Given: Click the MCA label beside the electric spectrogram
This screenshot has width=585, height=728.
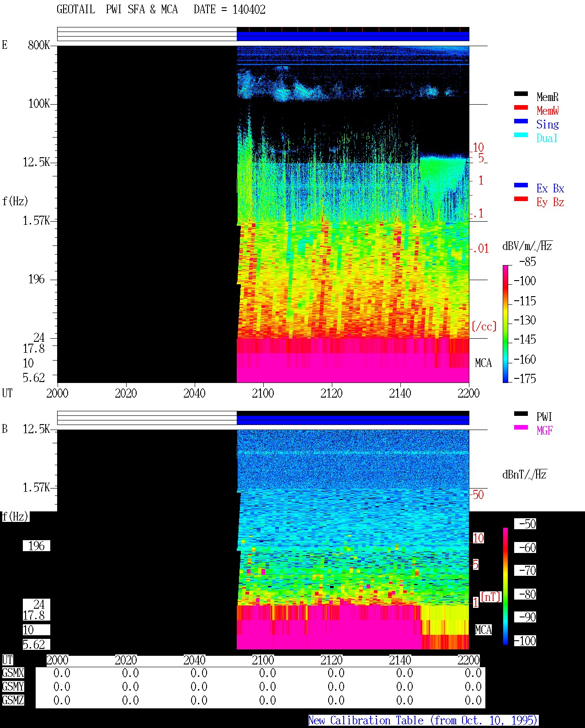Looking at the screenshot, I should [x=483, y=363].
